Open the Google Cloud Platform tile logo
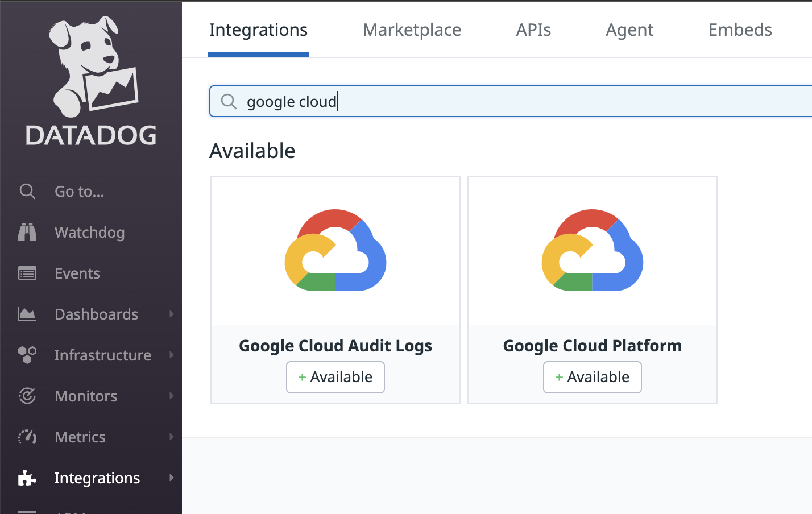This screenshot has width=812, height=514. pos(592,251)
